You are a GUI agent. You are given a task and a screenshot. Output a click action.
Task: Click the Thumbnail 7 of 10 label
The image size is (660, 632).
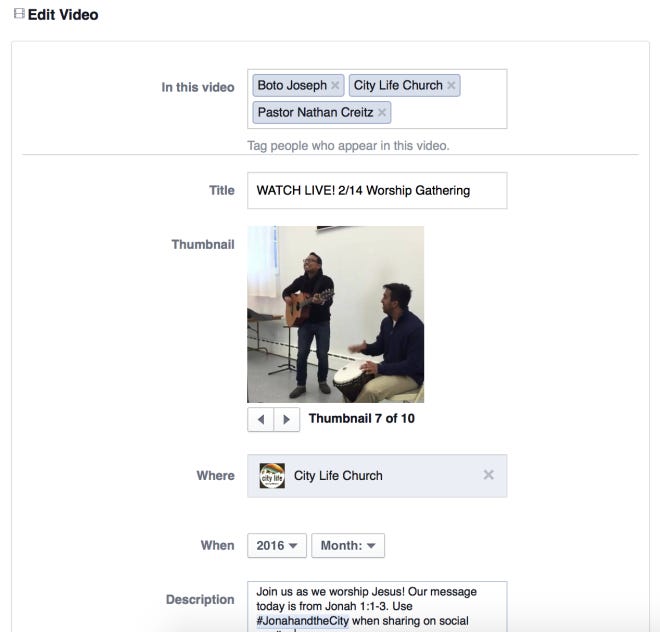362,419
